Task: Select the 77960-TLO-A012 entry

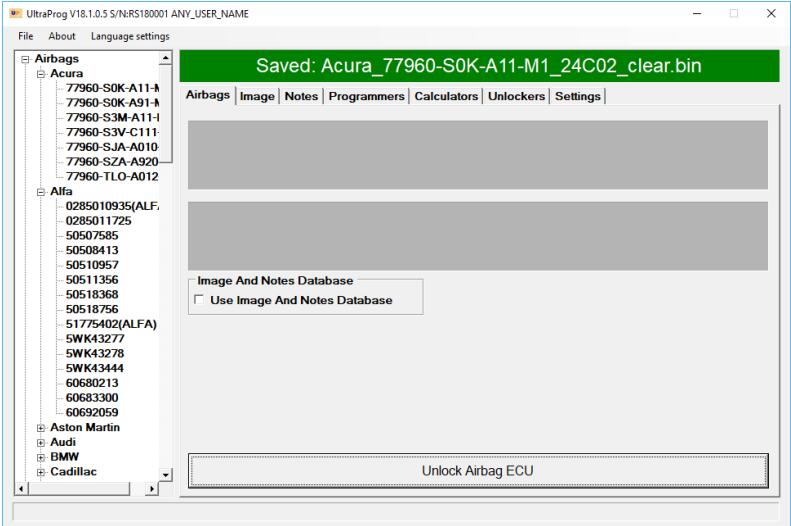Action: pos(112,177)
